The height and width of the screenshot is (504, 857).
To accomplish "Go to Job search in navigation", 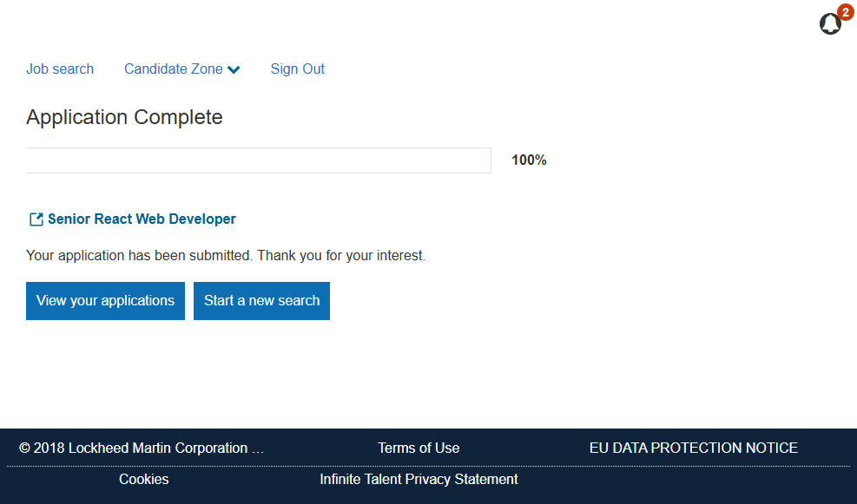I will point(60,69).
